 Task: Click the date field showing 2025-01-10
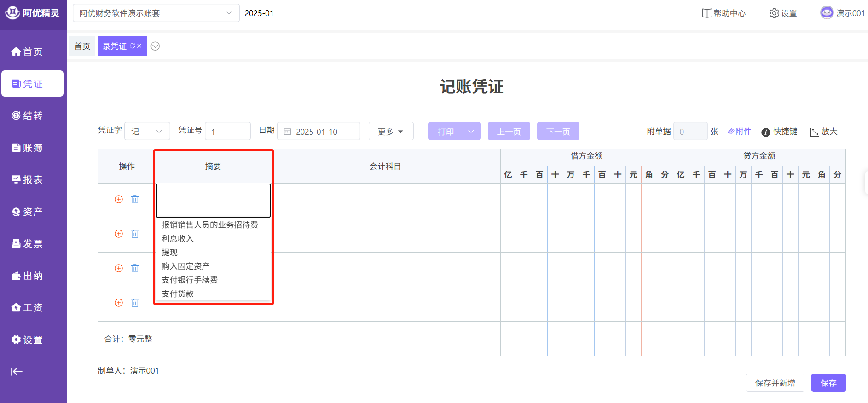coord(318,132)
